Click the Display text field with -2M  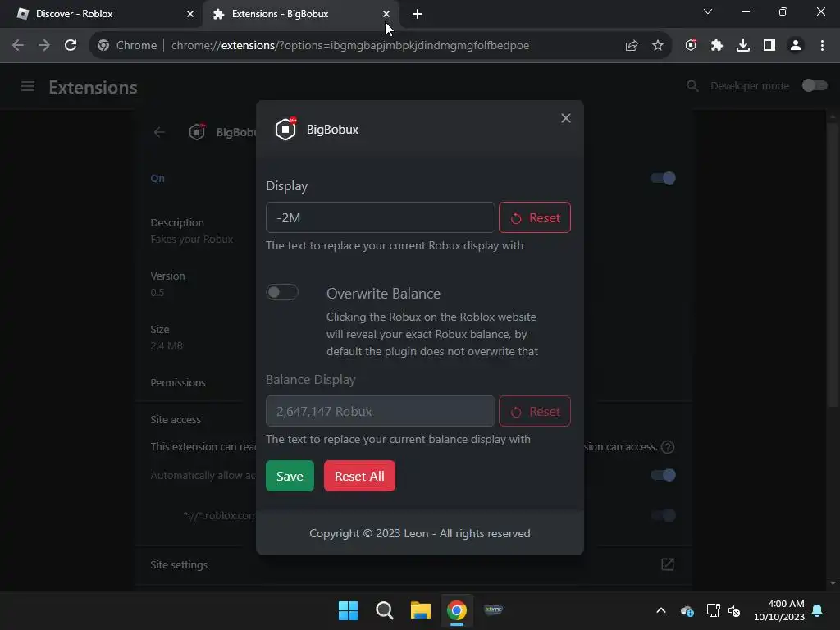click(381, 217)
